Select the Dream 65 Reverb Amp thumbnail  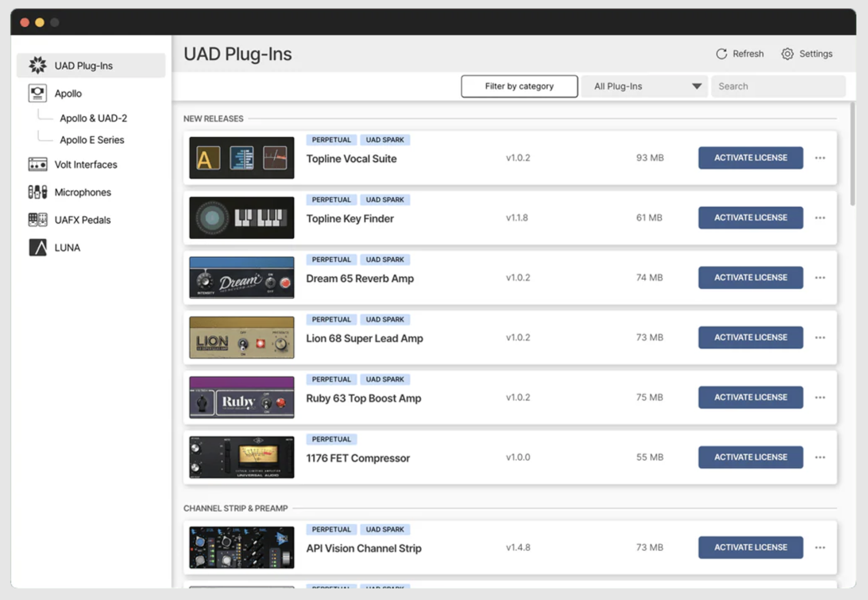click(242, 277)
